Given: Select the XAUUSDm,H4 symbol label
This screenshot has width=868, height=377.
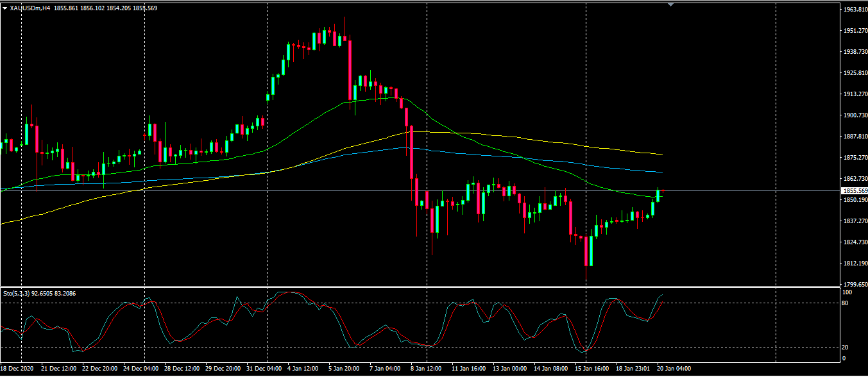Looking at the screenshot, I should coord(30,8).
